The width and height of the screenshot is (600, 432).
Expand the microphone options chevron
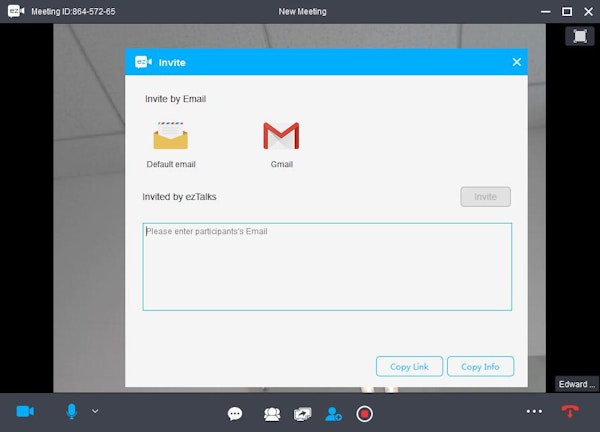95,411
